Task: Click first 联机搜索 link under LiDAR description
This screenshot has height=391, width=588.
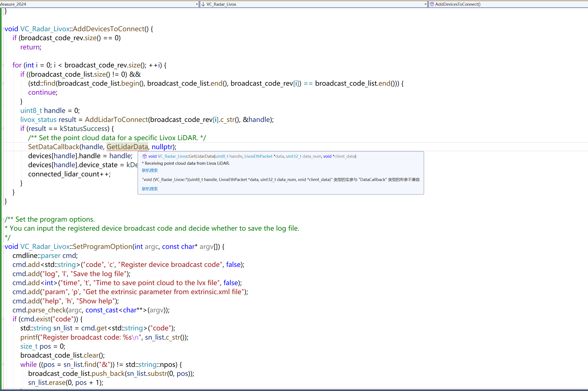Action: click(150, 170)
